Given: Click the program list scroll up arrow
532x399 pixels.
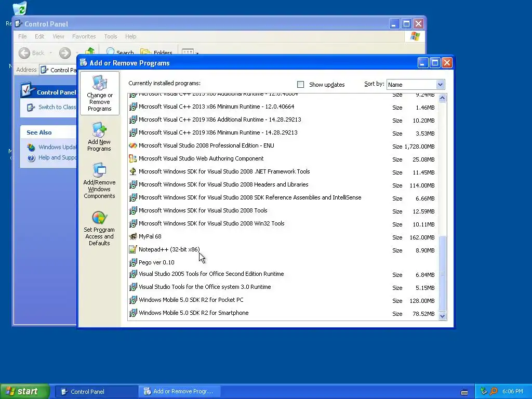Looking at the screenshot, I should [x=442, y=98].
